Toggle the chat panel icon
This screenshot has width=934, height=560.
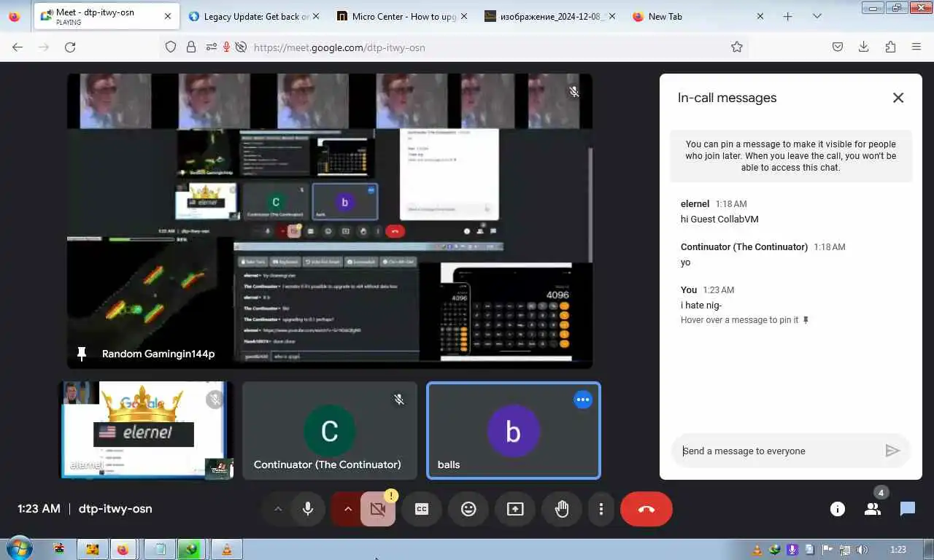click(x=908, y=509)
